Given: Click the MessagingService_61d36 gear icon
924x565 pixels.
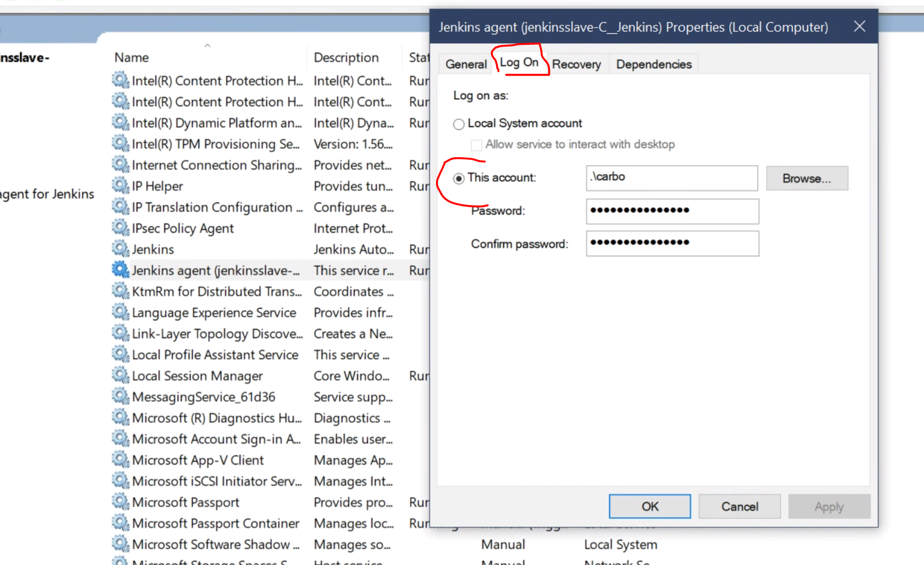Looking at the screenshot, I should pos(120,396).
